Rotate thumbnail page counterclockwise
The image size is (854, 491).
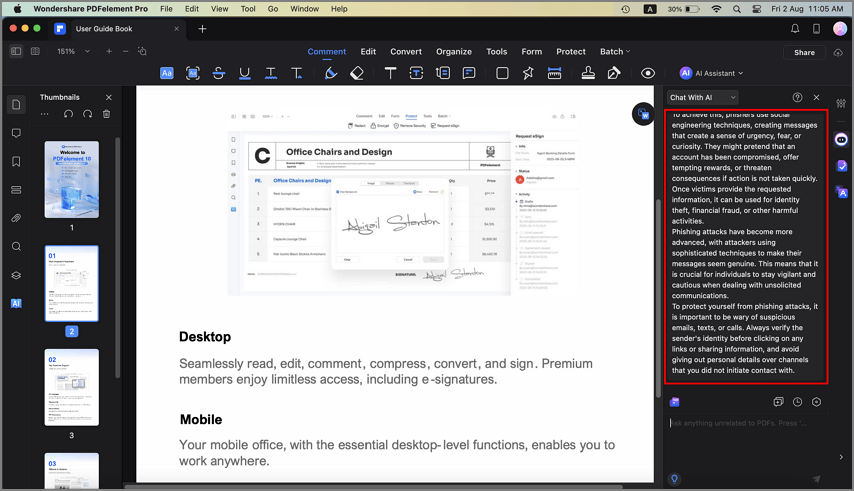click(68, 114)
